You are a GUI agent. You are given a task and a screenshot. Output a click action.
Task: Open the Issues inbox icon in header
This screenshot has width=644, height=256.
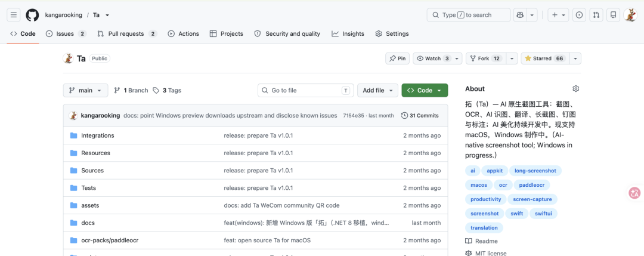[x=579, y=15]
